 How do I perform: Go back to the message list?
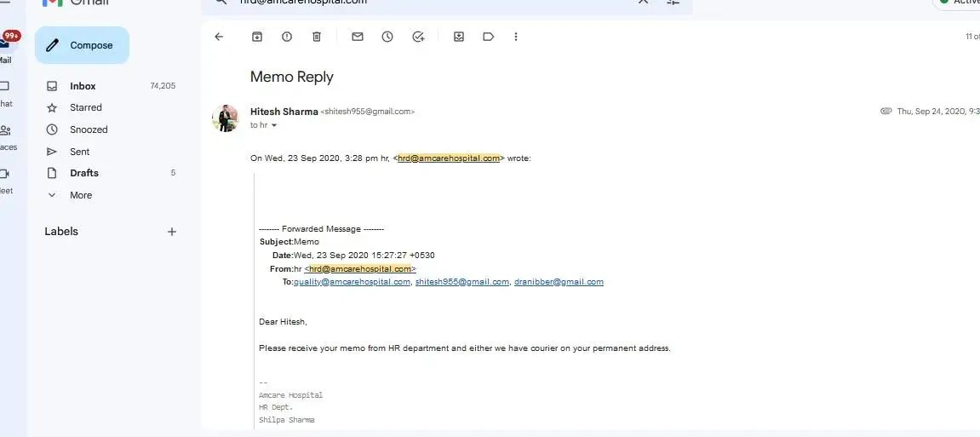(219, 37)
